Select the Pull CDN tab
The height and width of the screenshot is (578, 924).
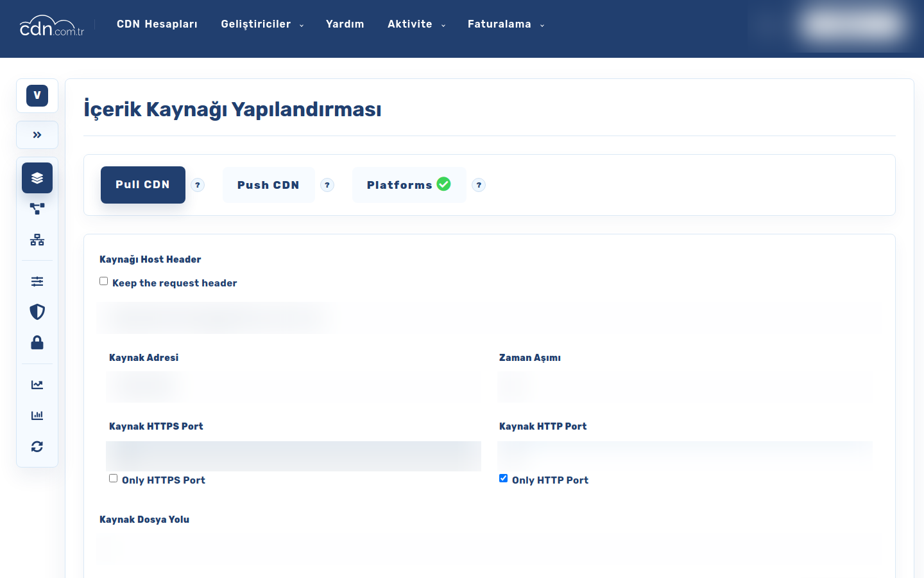point(143,185)
